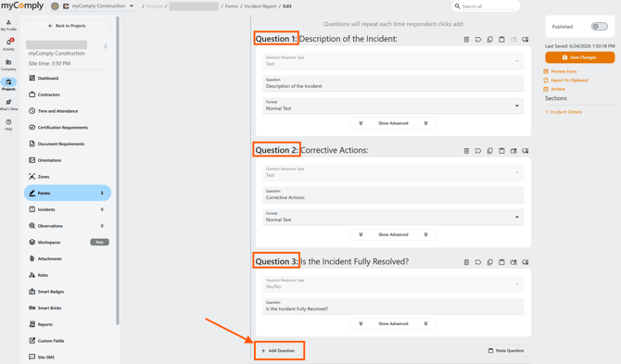Copy Question 1 with its copy icon
Image resolution: width=621 pixels, height=364 pixels.
point(490,40)
